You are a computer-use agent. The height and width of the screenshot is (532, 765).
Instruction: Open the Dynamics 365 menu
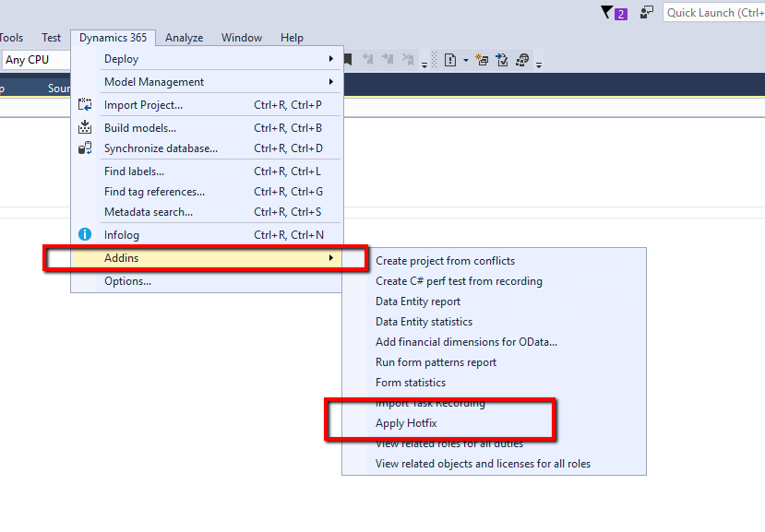[114, 38]
